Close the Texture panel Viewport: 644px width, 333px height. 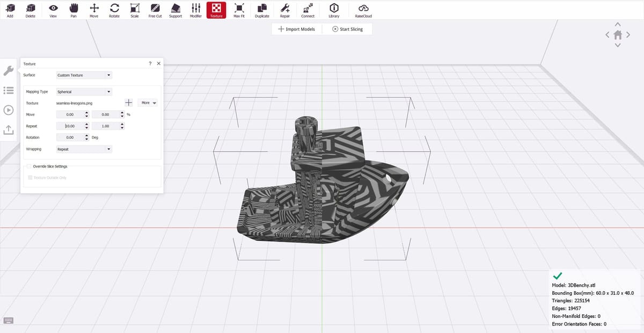pos(158,63)
